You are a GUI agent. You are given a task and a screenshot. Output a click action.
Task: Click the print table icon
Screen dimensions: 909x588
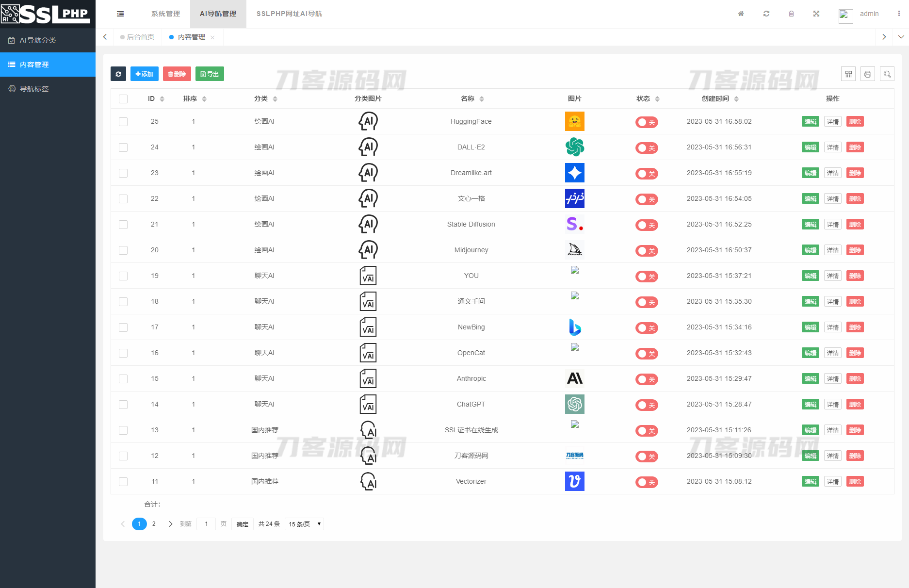pyautogui.click(x=868, y=74)
